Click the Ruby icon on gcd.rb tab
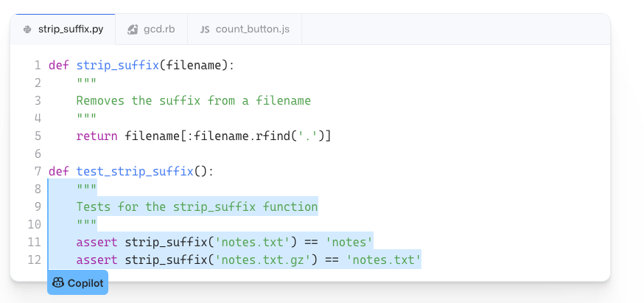 click(132, 29)
